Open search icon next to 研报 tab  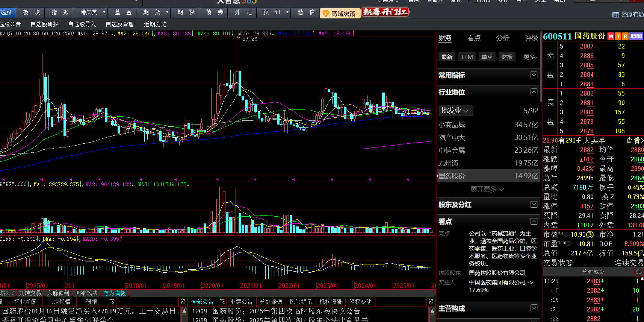(111, 302)
